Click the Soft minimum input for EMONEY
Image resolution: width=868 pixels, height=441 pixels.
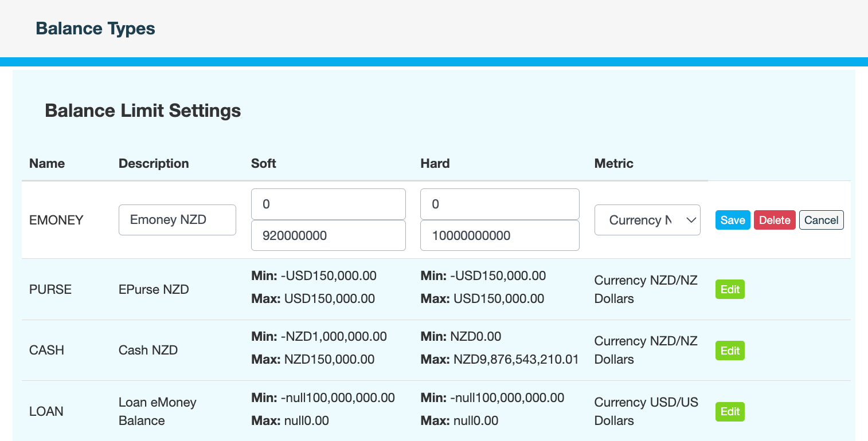328,204
